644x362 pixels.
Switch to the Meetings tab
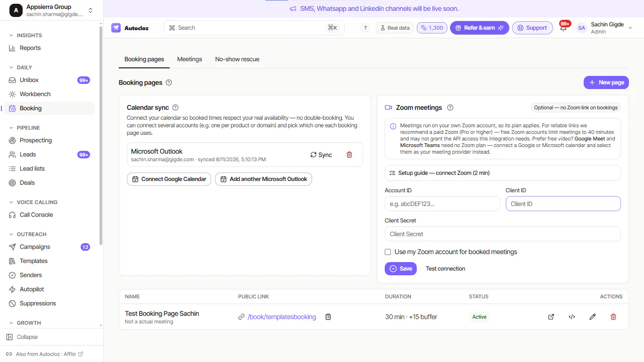coord(190,59)
